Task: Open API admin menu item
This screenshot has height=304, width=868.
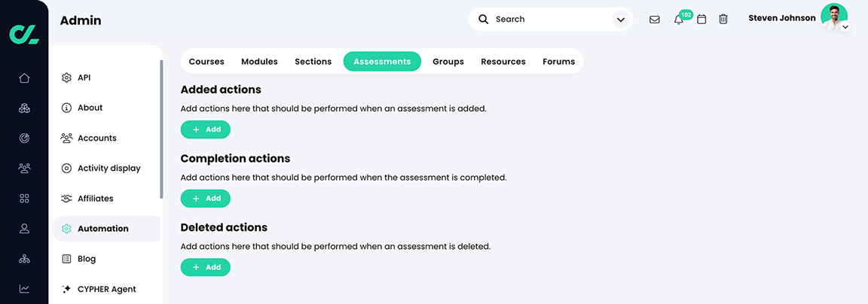Action: [105, 78]
